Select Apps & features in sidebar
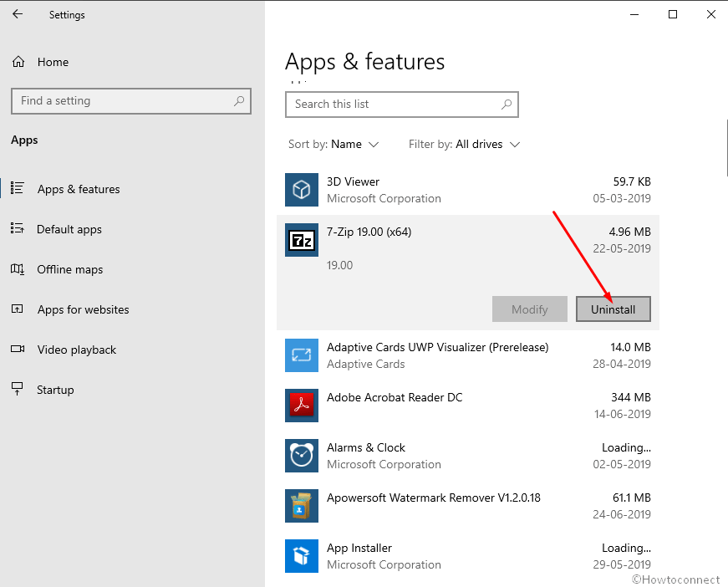 tap(79, 189)
